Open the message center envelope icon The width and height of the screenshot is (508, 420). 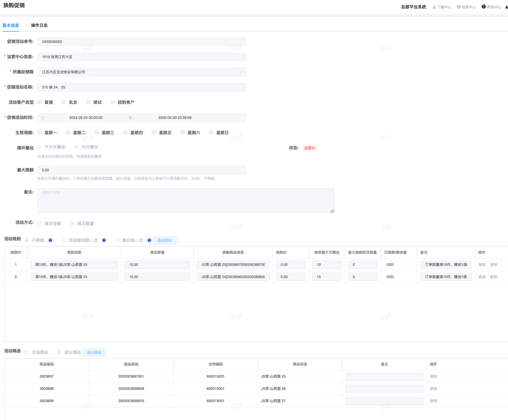[x=459, y=7]
